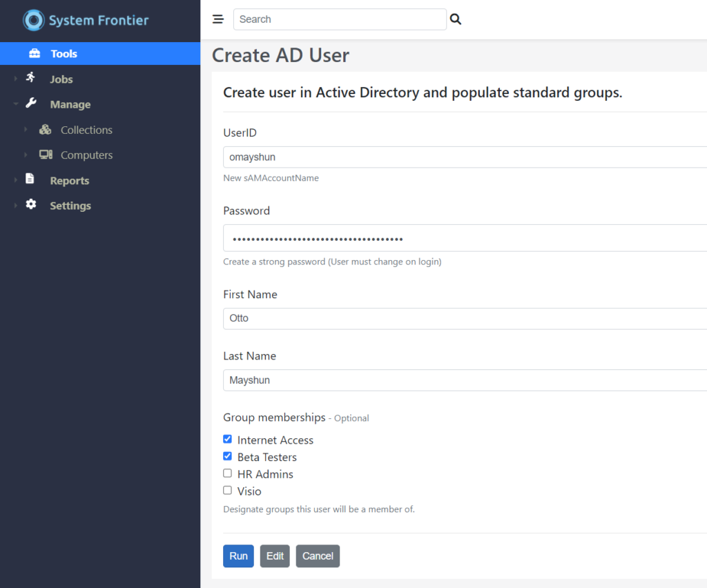Collapse the Manage section arrow
707x588 pixels.
tap(15, 105)
